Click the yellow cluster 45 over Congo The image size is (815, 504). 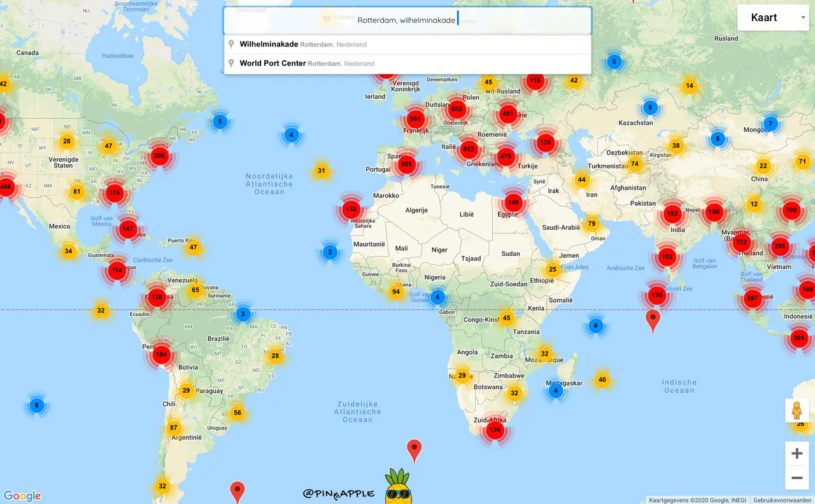pyautogui.click(x=506, y=318)
